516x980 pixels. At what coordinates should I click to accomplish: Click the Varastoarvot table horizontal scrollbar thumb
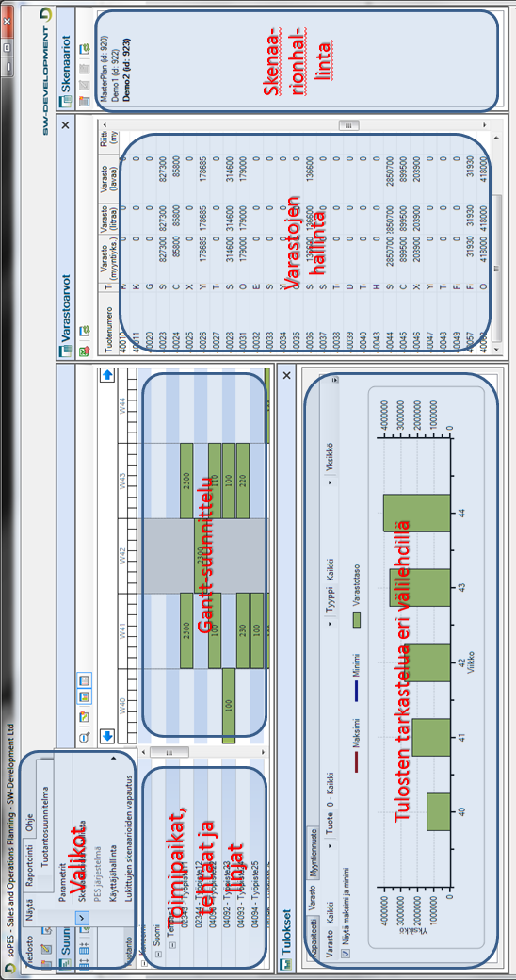point(497,268)
